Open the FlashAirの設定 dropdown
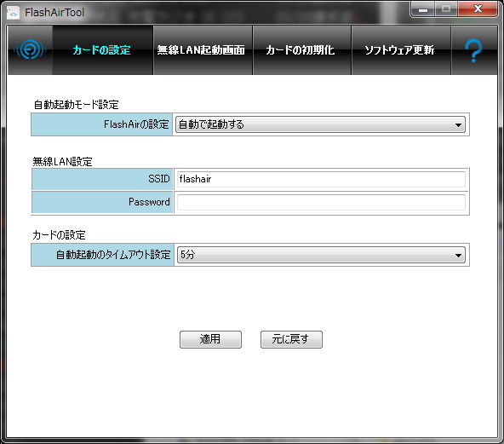The image size is (504, 444). point(320,124)
